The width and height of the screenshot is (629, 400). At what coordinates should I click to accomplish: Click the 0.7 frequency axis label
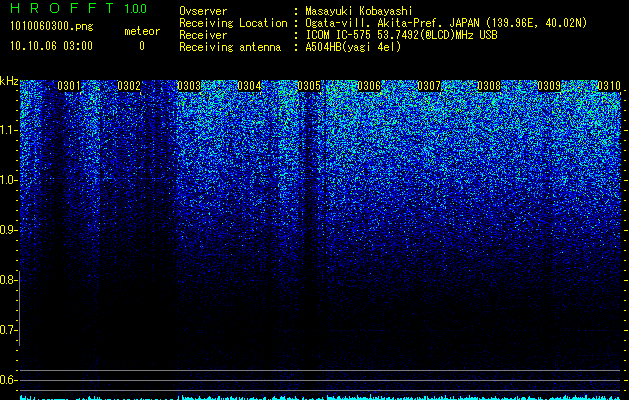[x=8, y=330]
